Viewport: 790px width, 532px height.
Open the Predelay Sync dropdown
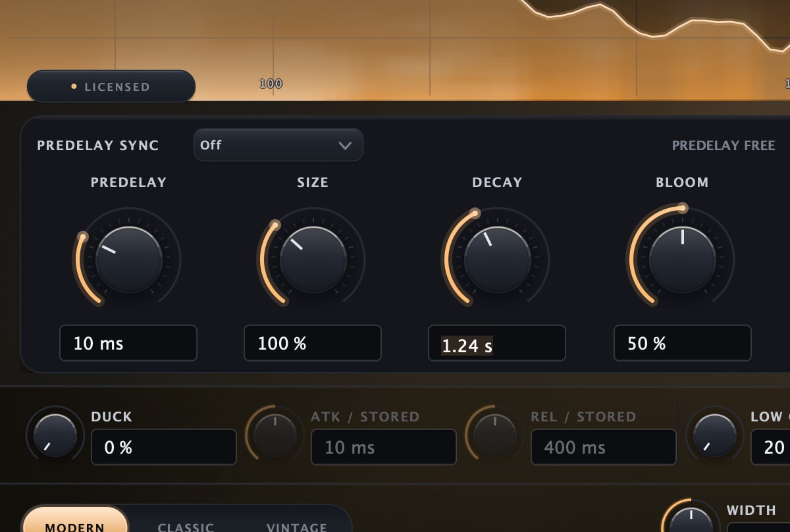point(278,145)
